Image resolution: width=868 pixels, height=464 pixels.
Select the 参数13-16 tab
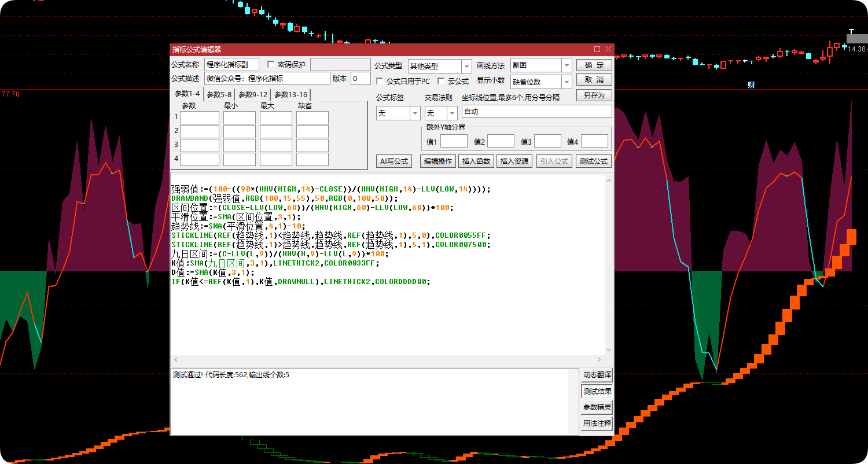coord(291,95)
